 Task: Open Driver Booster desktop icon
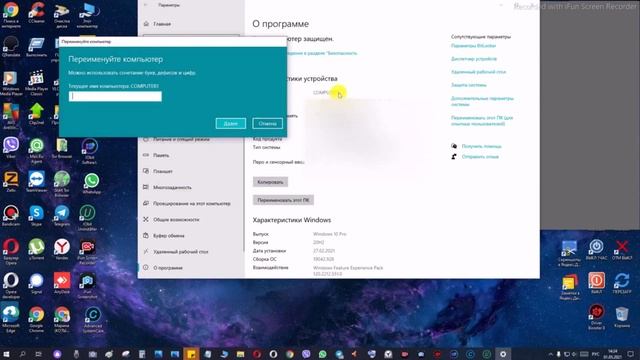pos(596,317)
